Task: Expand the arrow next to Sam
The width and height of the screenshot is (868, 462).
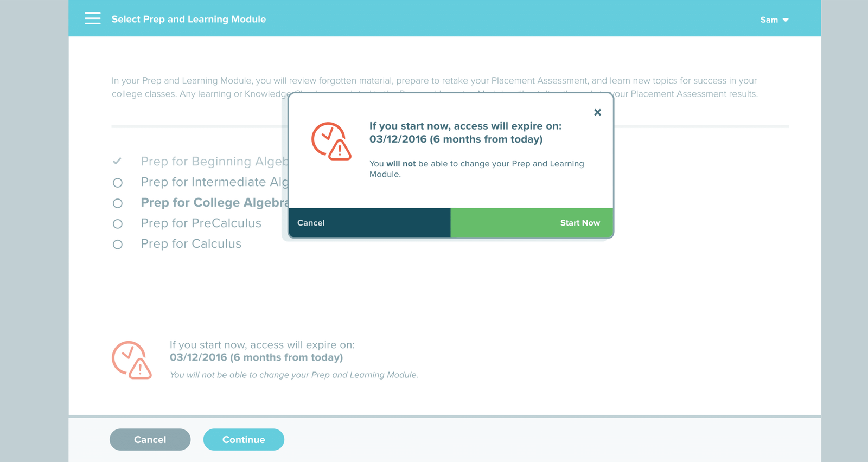Action: [x=785, y=20]
